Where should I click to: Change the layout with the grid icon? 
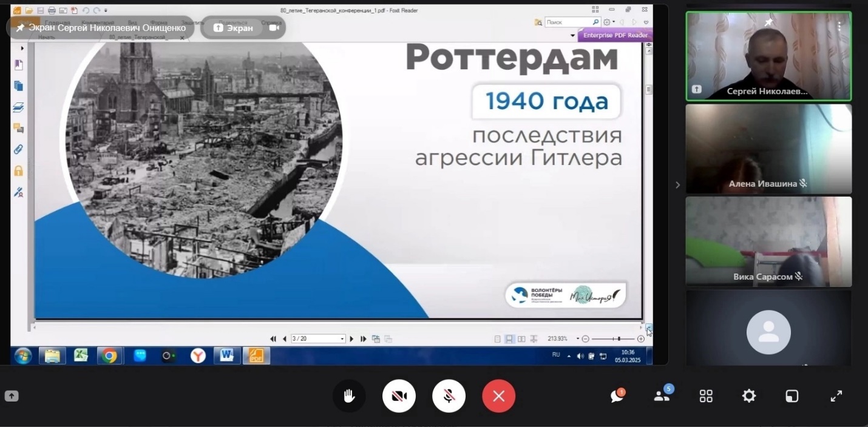click(706, 396)
